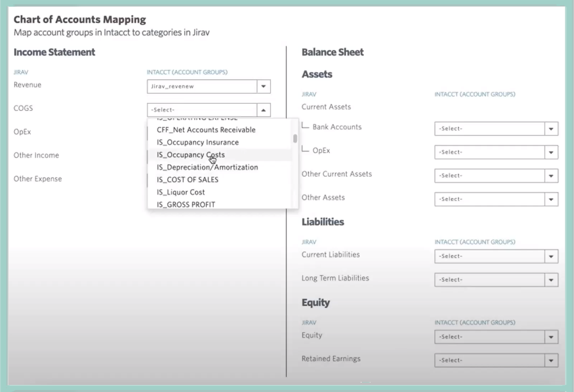
Task: Pick IS_Liquor Cost option
Action: 181,192
